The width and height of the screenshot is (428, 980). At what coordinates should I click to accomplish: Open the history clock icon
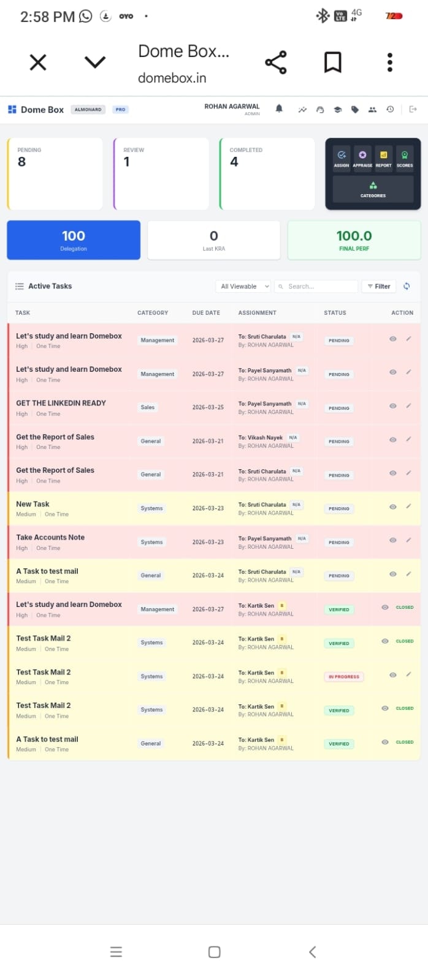pyautogui.click(x=390, y=110)
